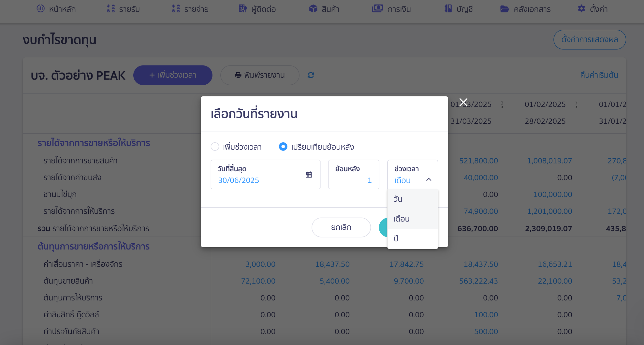Click the ต้นทุนการขายหรือการให้บริการ section heading
The width and height of the screenshot is (644, 345).
click(93, 246)
